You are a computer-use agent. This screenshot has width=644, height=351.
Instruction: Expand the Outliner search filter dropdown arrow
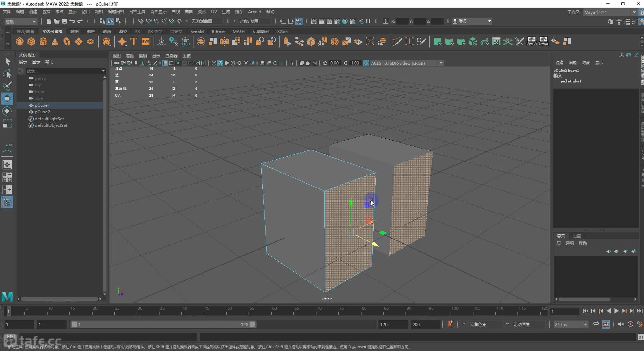pos(103,71)
